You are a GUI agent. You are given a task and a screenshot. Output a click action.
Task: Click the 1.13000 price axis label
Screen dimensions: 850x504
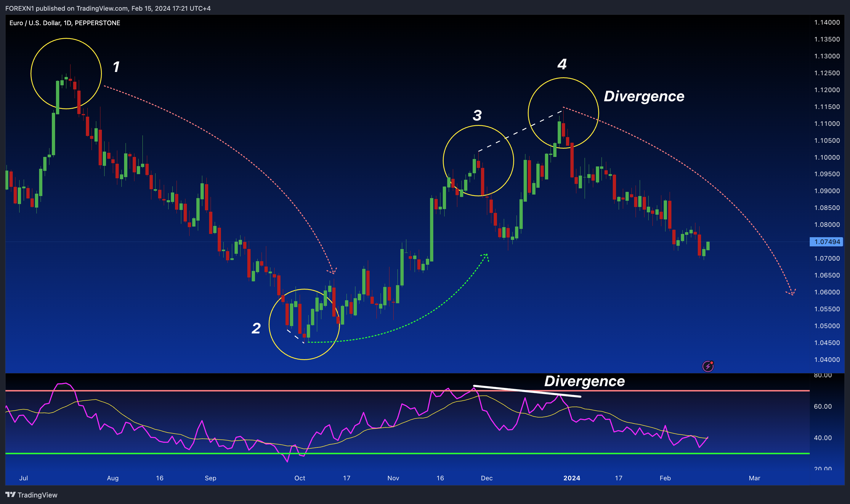tap(827, 56)
